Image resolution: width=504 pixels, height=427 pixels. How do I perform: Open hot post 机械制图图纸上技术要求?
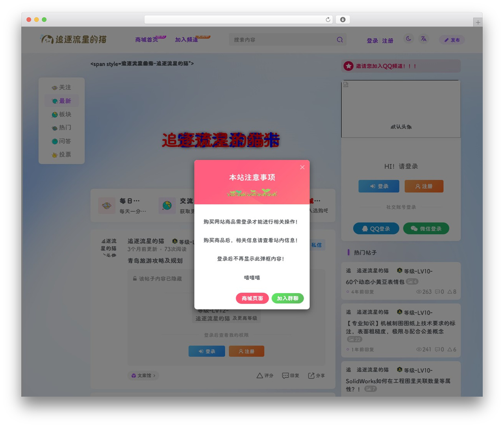click(x=400, y=327)
